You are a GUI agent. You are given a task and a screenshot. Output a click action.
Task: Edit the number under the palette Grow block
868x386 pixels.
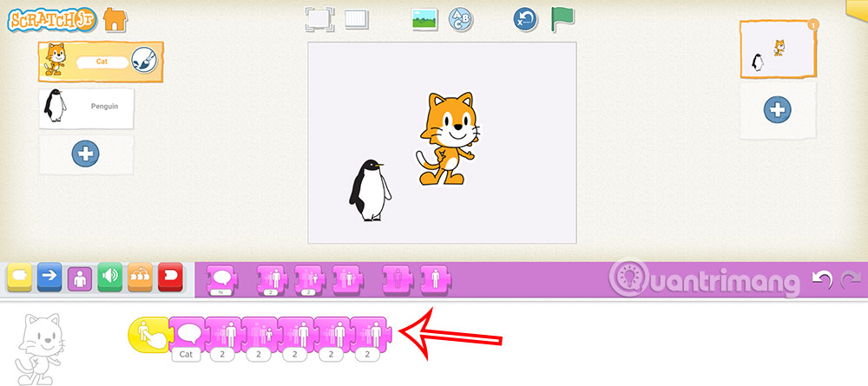[271, 291]
